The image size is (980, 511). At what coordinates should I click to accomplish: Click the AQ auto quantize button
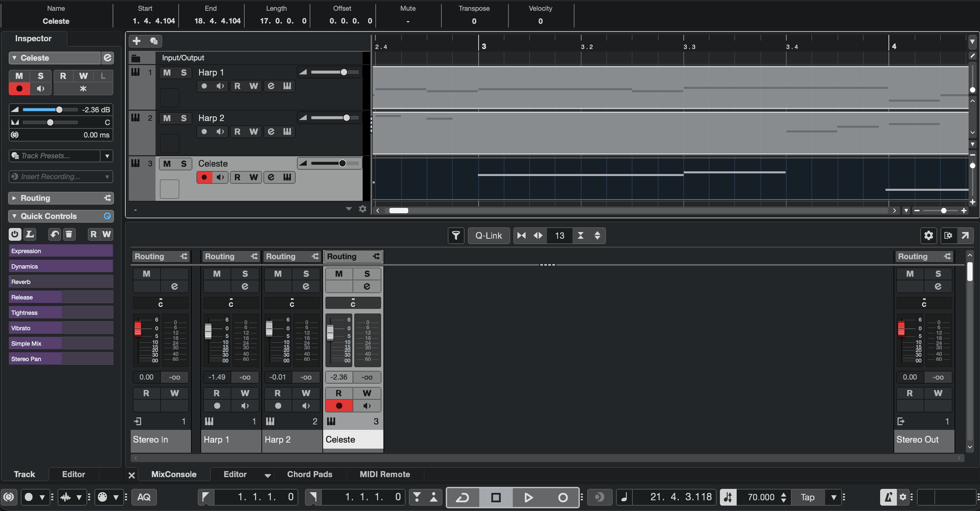coord(144,497)
